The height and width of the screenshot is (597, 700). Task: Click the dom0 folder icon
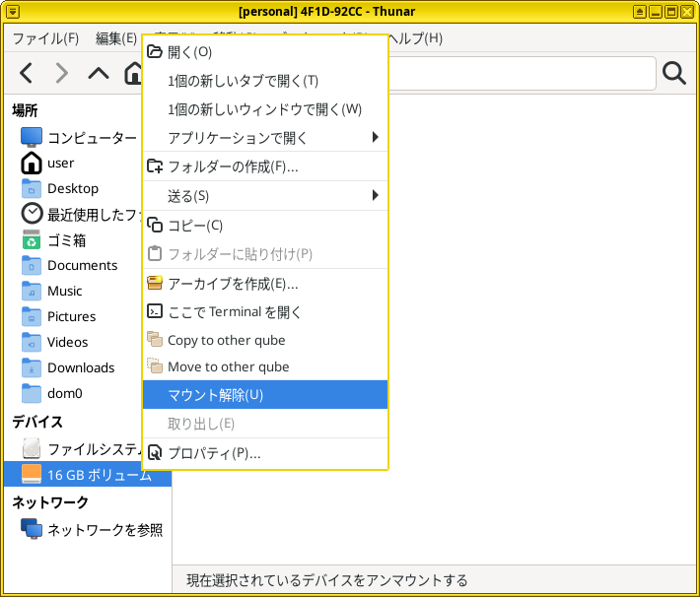coord(32,393)
